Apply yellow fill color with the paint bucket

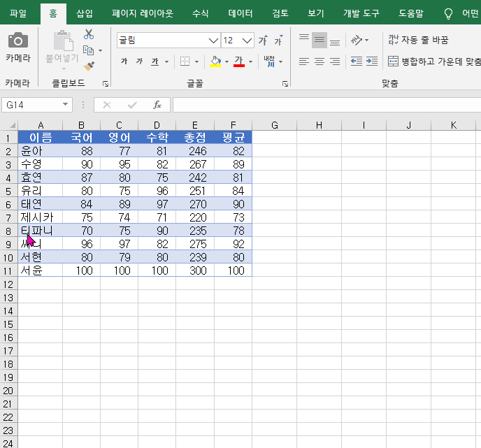click(x=215, y=62)
